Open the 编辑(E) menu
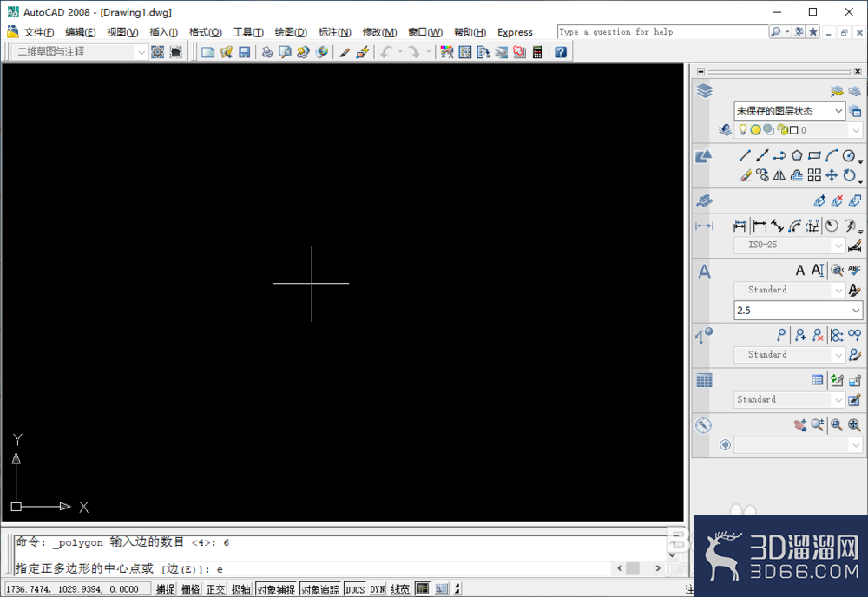868x597 pixels. [80, 32]
